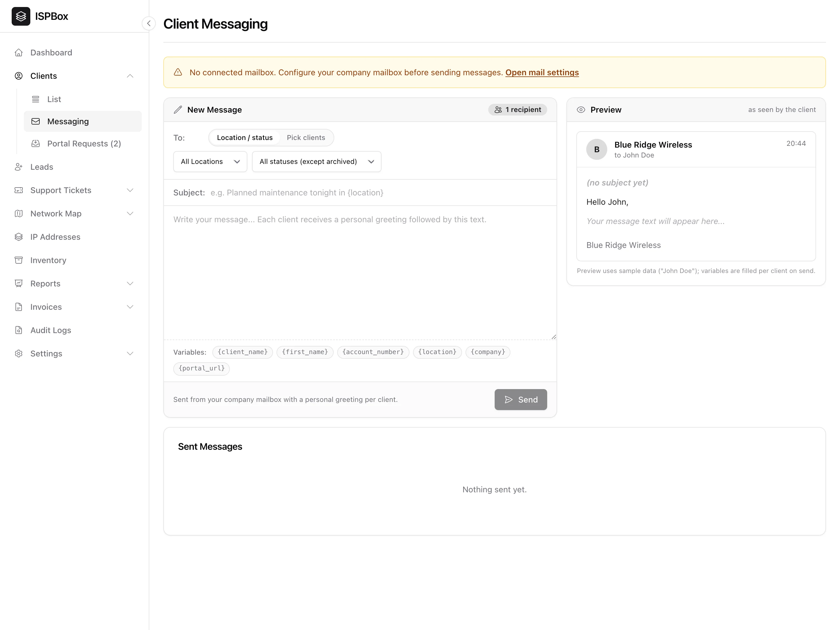Expand the Reports chevron
The image size is (840, 630).
point(130,284)
